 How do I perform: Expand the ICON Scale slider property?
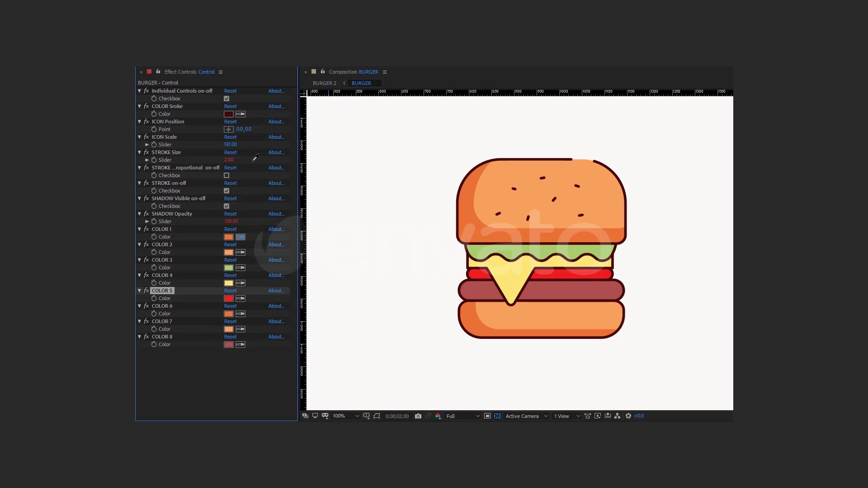pyautogui.click(x=147, y=144)
